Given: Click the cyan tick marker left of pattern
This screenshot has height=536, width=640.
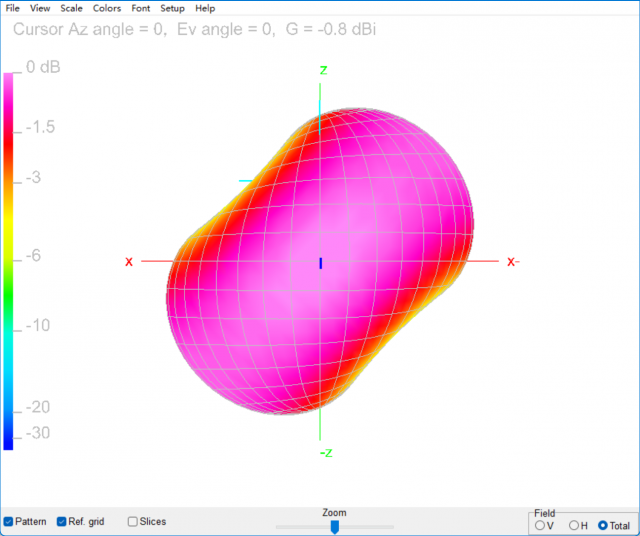Looking at the screenshot, I should click(x=246, y=181).
